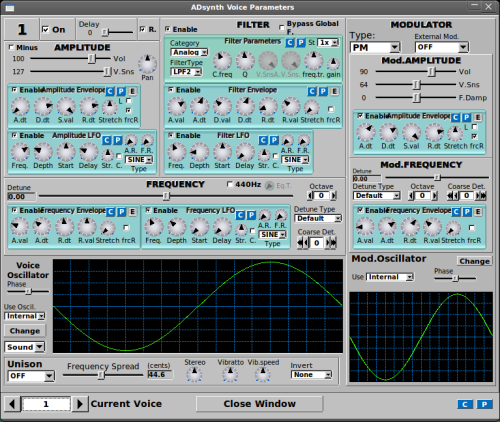Click the filter C.freq knob
500x422 pixels.
pos(222,61)
